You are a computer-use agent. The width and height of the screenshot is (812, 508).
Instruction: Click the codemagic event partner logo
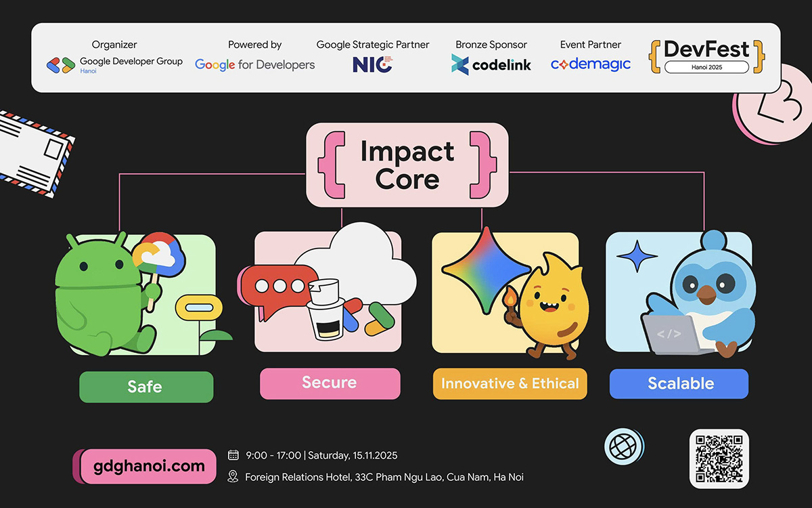[x=590, y=64]
